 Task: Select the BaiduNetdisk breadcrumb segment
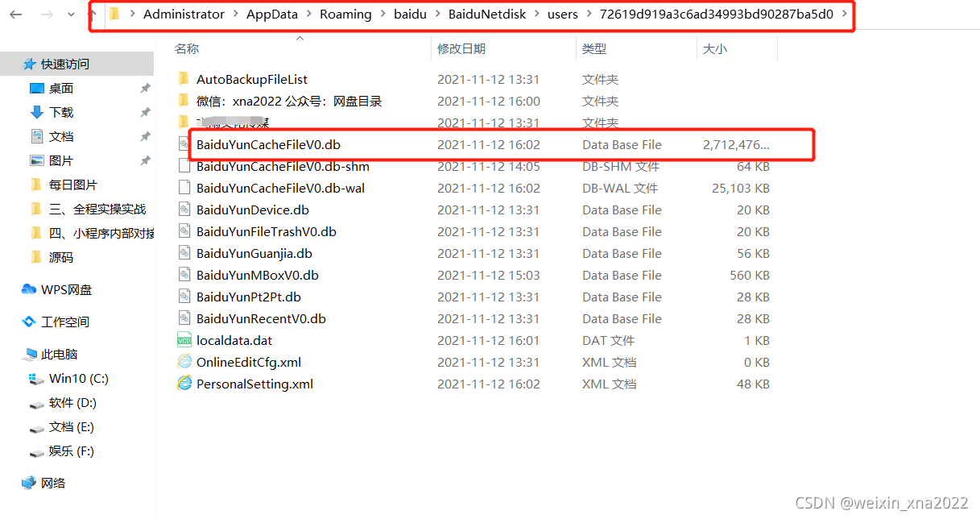(x=486, y=14)
